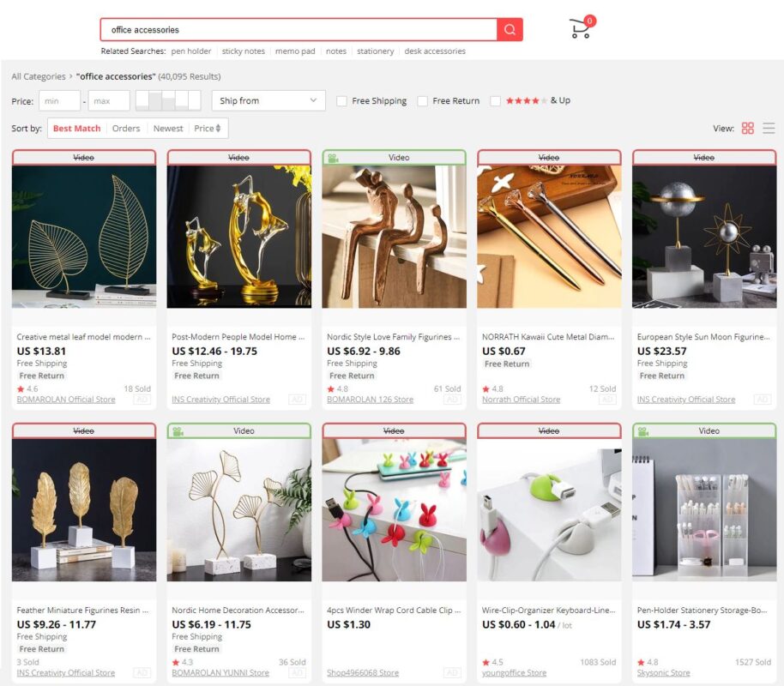Viewport: 784px width, 686px height.
Task: Visit BOMAROLAN Official Store link
Action: click(x=66, y=400)
